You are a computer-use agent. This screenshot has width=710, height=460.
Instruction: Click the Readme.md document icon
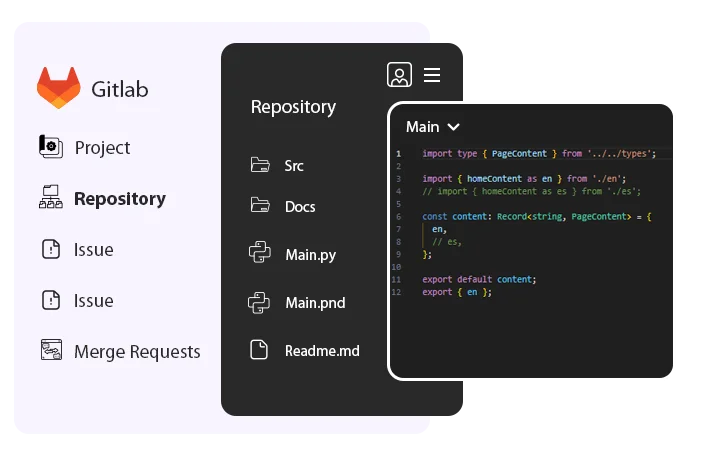click(x=260, y=350)
